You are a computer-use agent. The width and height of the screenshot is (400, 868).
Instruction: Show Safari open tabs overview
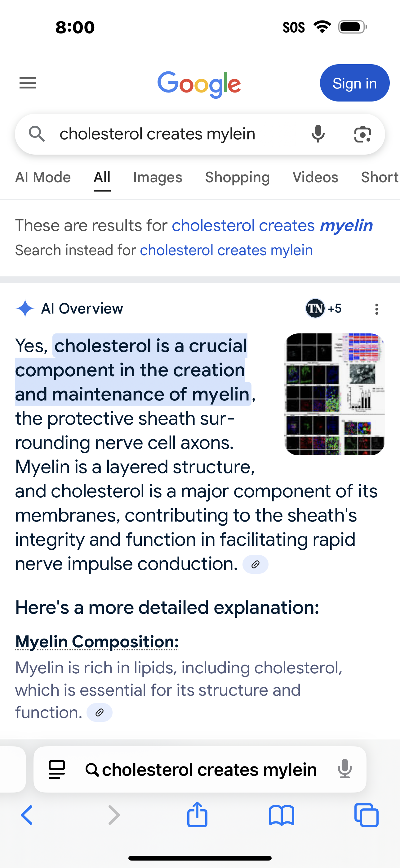(366, 816)
